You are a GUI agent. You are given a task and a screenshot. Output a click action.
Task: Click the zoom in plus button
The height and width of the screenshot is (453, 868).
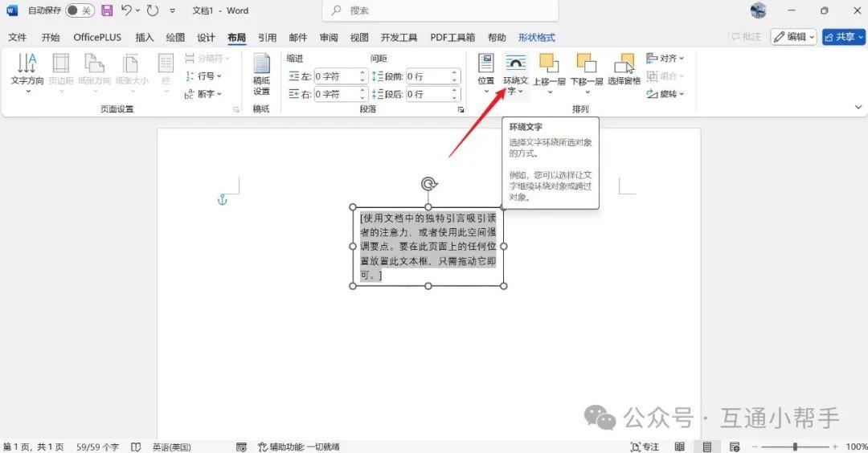[x=835, y=447]
